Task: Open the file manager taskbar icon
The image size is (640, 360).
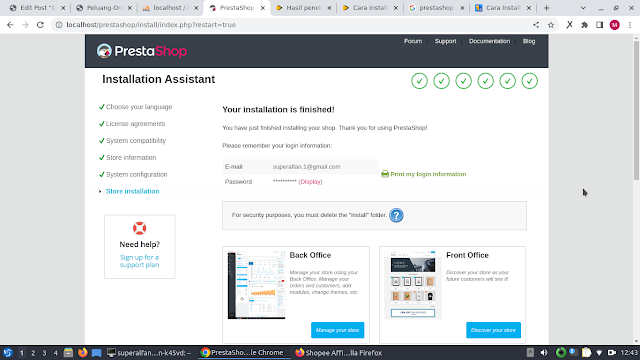Action: point(68,353)
